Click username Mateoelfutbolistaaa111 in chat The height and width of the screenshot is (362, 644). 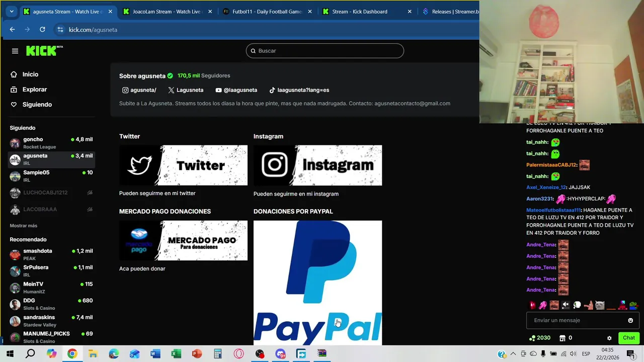[553, 210]
